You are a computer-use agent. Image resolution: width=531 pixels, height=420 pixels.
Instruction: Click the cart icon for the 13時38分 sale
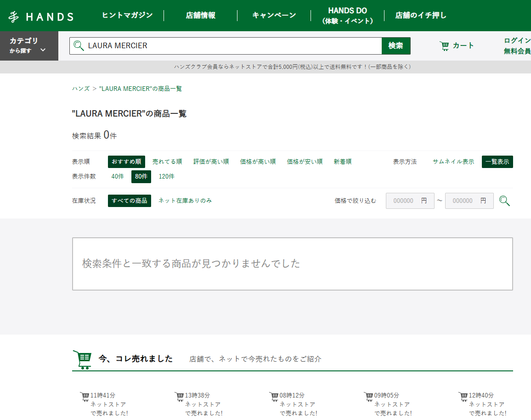coord(179,396)
